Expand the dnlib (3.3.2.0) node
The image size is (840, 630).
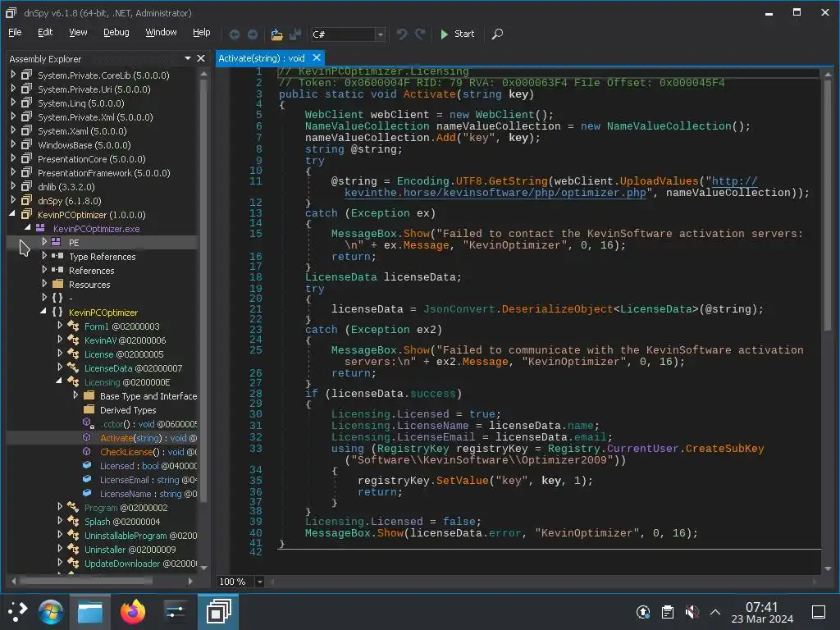[13, 186]
